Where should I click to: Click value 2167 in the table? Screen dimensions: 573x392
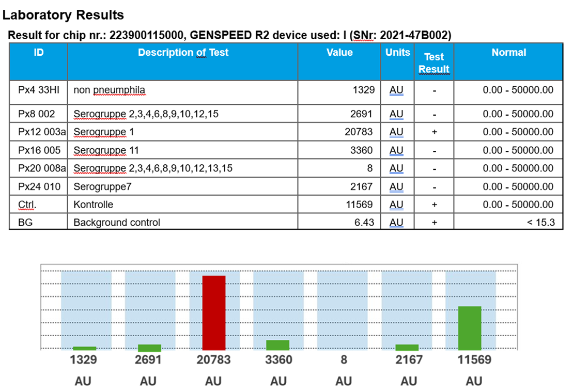(x=361, y=186)
